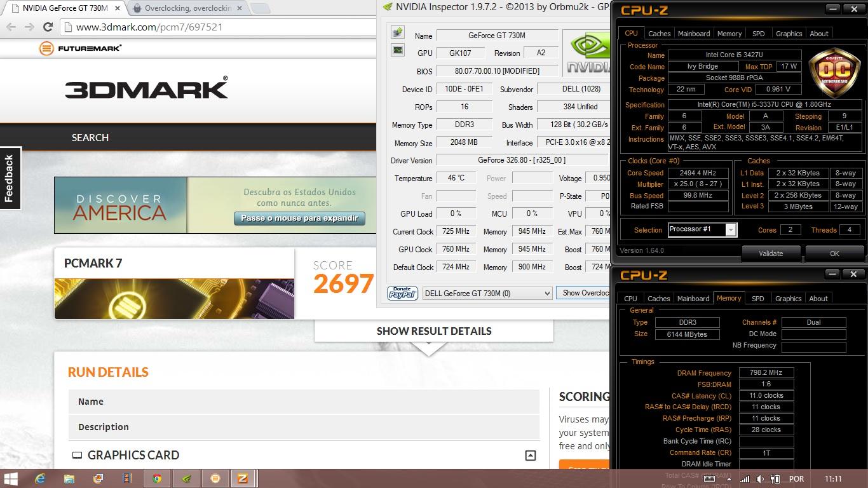Click the POR language indicator
Screen dimensions: 868x488
(796, 479)
